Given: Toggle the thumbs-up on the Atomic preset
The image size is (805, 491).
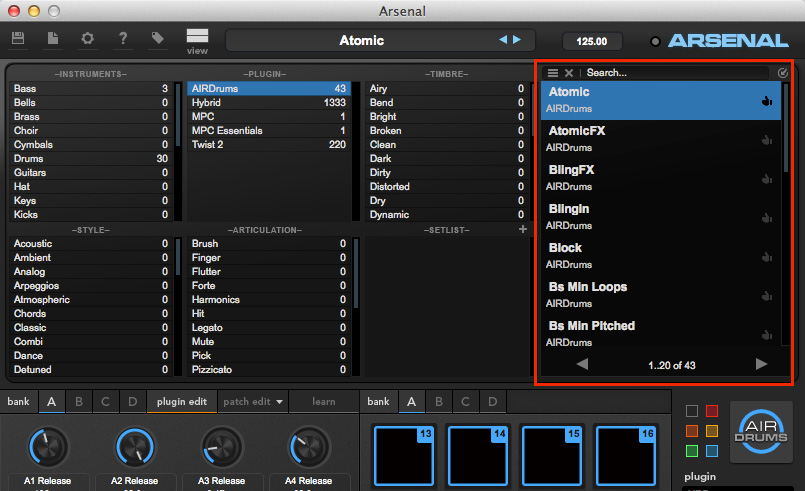Looking at the screenshot, I should click(x=766, y=101).
